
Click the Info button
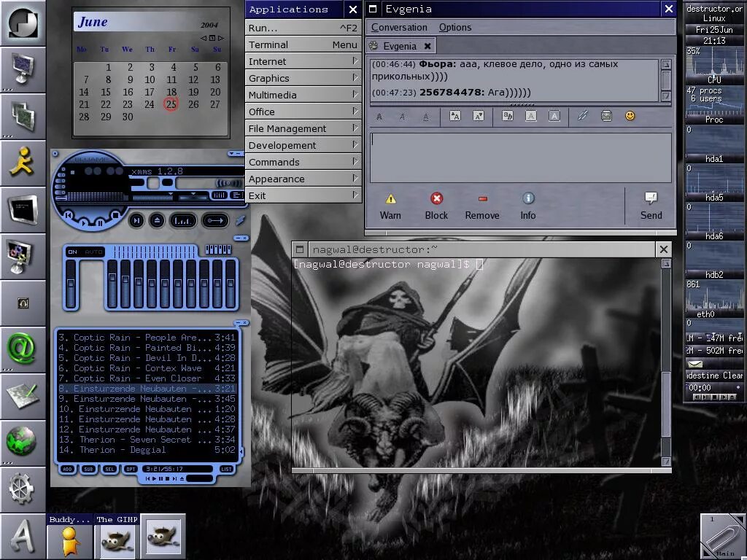pos(528,206)
